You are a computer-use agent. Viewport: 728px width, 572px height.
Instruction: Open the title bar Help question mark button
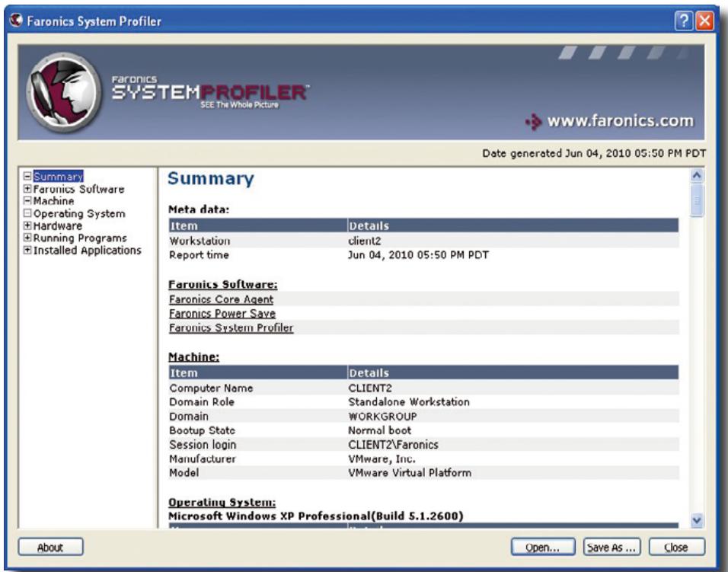pos(684,21)
